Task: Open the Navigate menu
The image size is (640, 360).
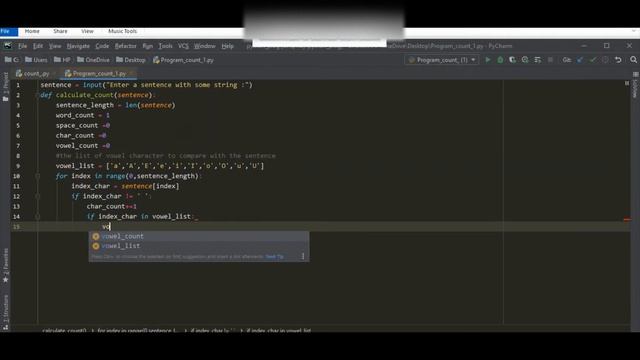Action: (x=78, y=46)
